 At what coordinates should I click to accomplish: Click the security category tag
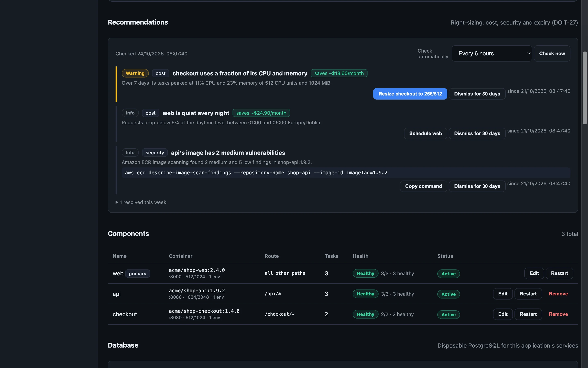coord(155,153)
